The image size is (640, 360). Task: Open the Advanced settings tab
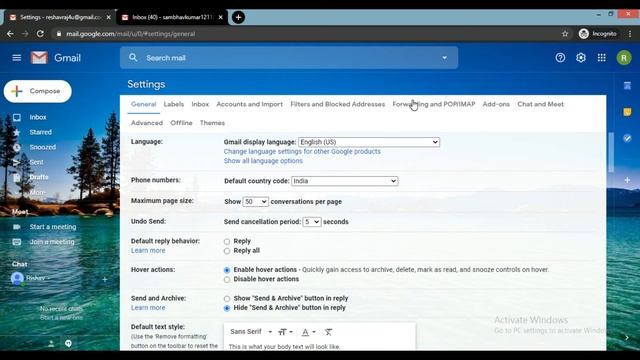pos(147,123)
